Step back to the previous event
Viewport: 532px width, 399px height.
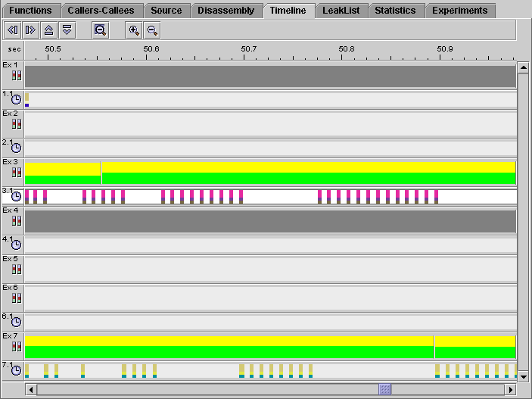13,30
